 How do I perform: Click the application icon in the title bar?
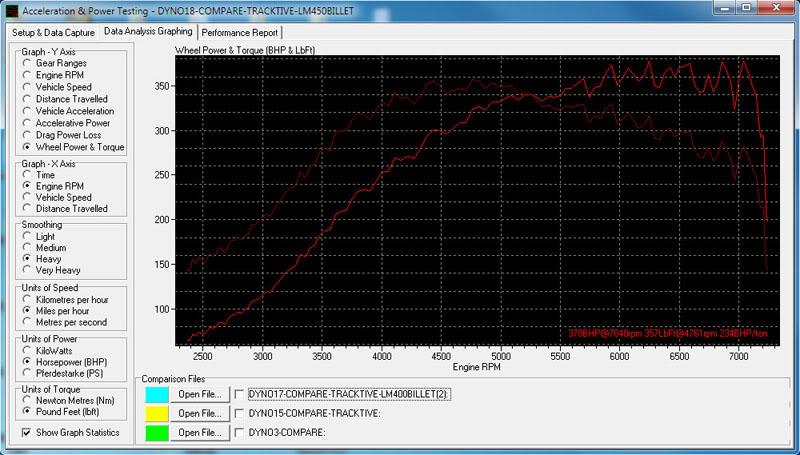click(12, 11)
